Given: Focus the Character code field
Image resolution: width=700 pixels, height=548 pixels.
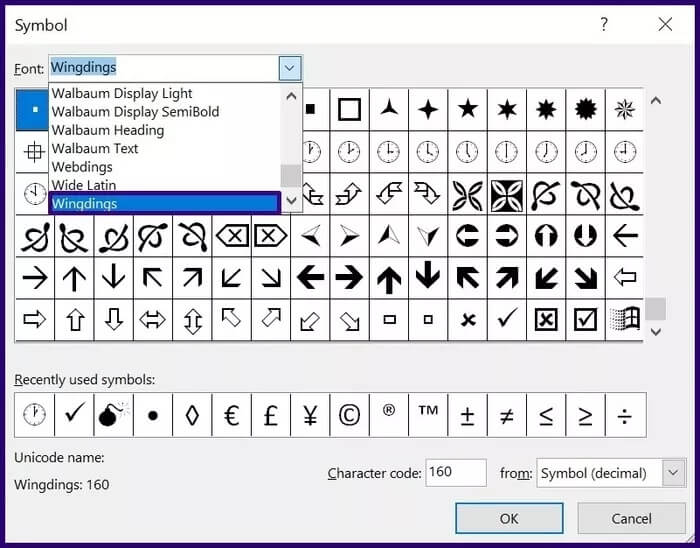Looking at the screenshot, I should coord(456,473).
